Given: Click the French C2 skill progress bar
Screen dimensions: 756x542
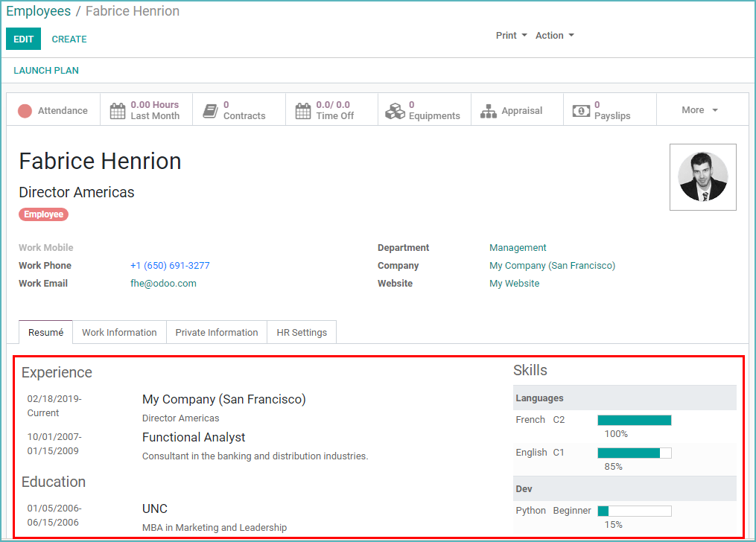Looking at the screenshot, I should click(634, 419).
